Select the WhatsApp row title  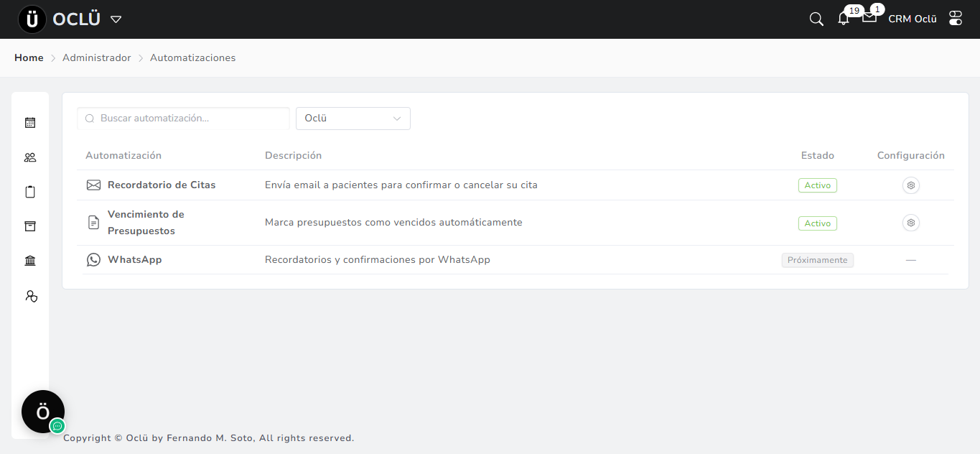[135, 260]
